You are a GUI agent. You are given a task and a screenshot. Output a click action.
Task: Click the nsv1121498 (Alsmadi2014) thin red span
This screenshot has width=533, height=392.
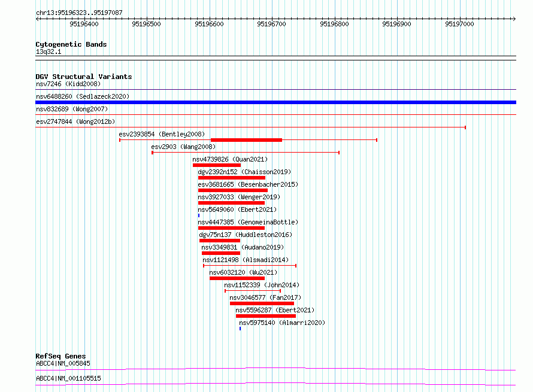(250, 266)
